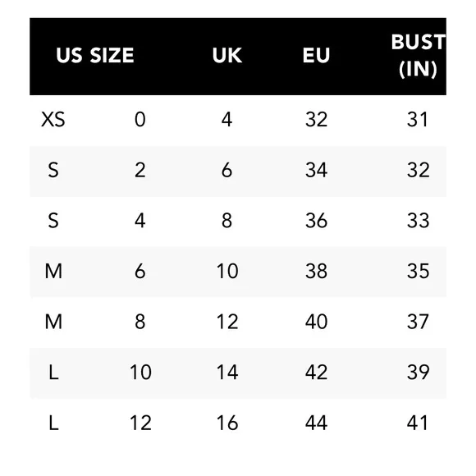Click UK size 14 cell
The width and height of the screenshot is (476, 476).
[x=227, y=372]
